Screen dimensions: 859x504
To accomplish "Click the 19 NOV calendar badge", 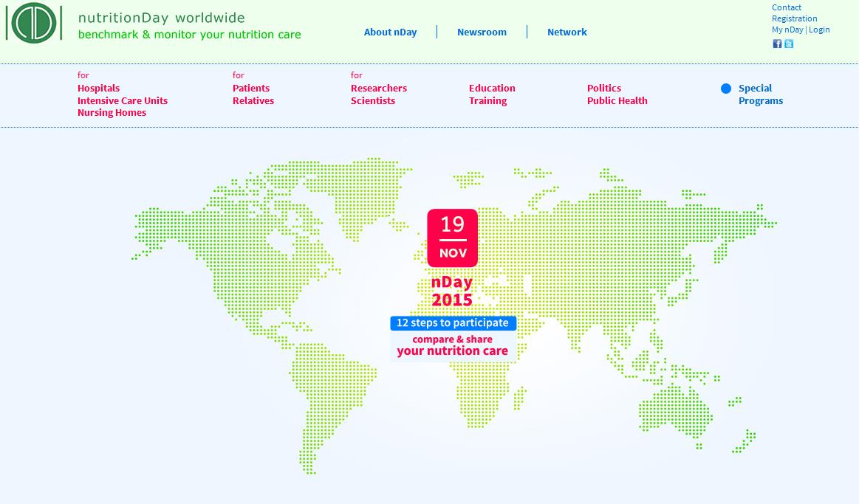I will [453, 238].
